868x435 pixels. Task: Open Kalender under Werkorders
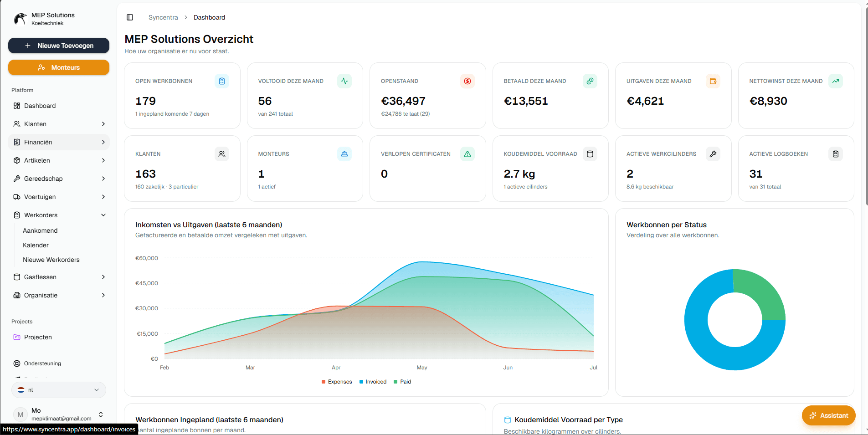(x=36, y=245)
